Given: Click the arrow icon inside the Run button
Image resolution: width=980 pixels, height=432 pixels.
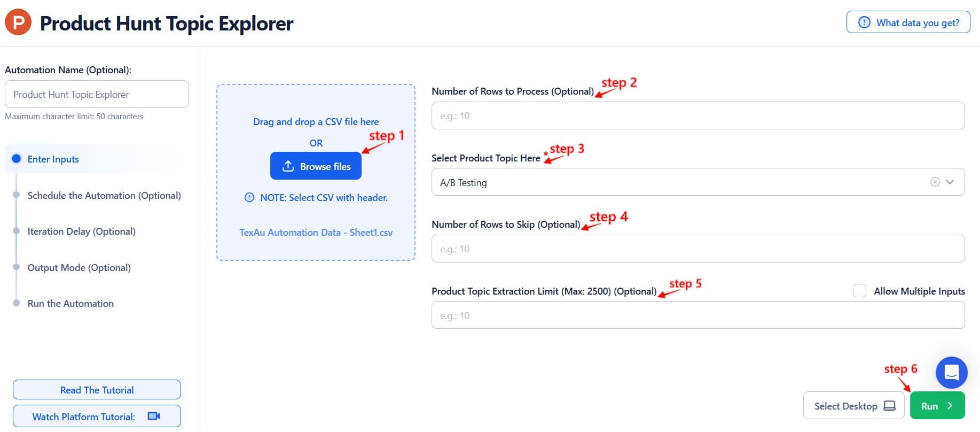Looking at the screenshot, I should click(950, 405).
